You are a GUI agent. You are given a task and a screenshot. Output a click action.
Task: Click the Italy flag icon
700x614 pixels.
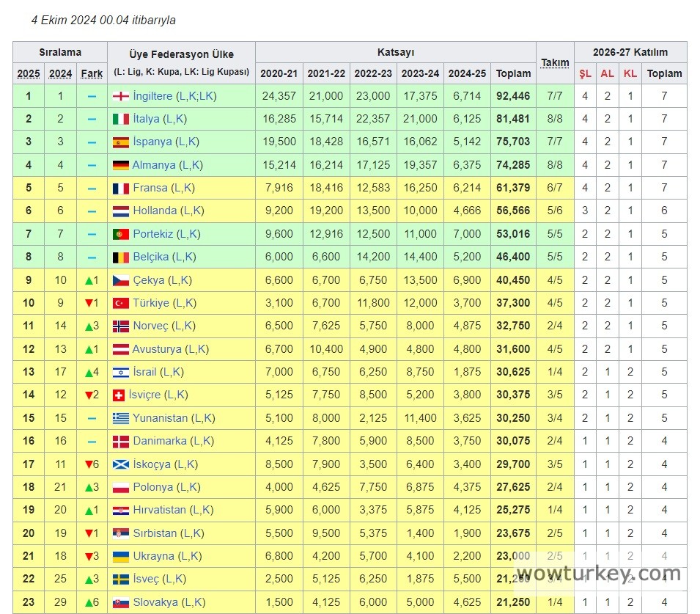click(121, 119)
